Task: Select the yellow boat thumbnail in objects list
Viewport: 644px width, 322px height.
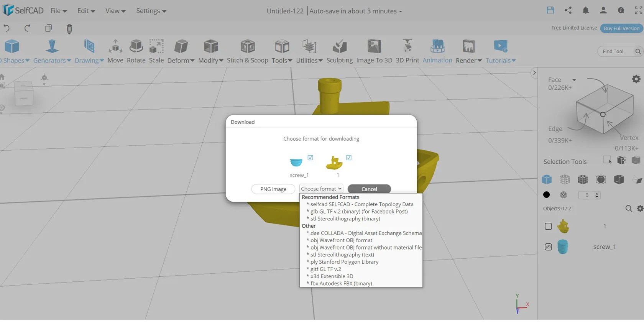Action: tap(563, 226)
